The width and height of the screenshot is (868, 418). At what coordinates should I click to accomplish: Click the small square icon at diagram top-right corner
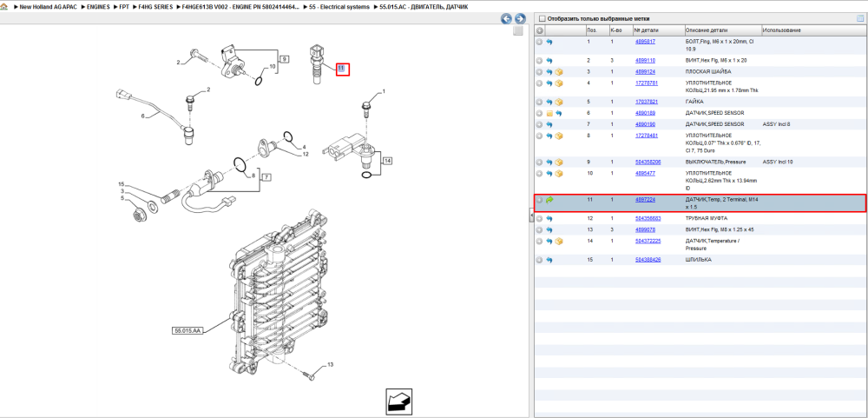pyautogui.click(x=518, y=31)
